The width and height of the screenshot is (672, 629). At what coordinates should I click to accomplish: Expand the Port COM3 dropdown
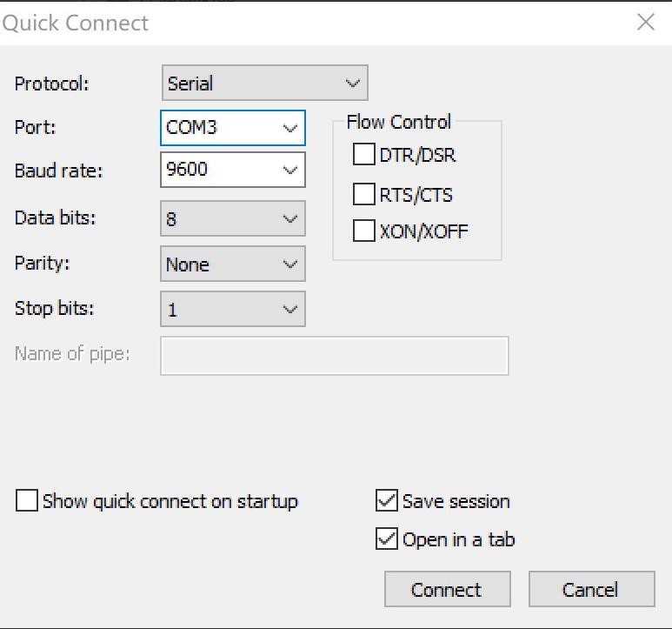(233, 128)
